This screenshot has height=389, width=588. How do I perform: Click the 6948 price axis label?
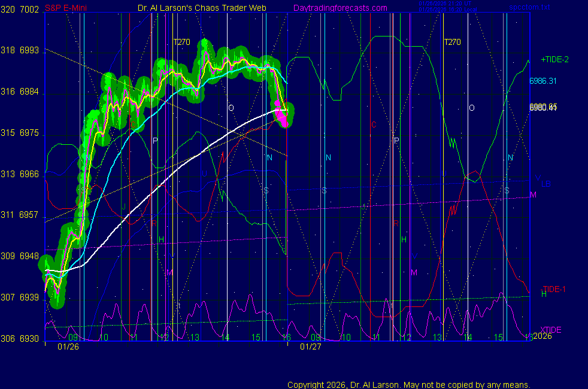pyautogui.click(x=30, y=256)
